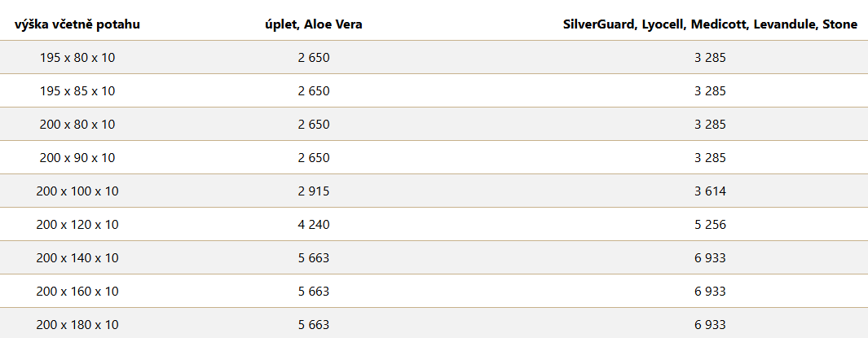Viewport: 868px width, 338px height.
Task: Click the 3 614 SilverGuard price
Action: 710,191
